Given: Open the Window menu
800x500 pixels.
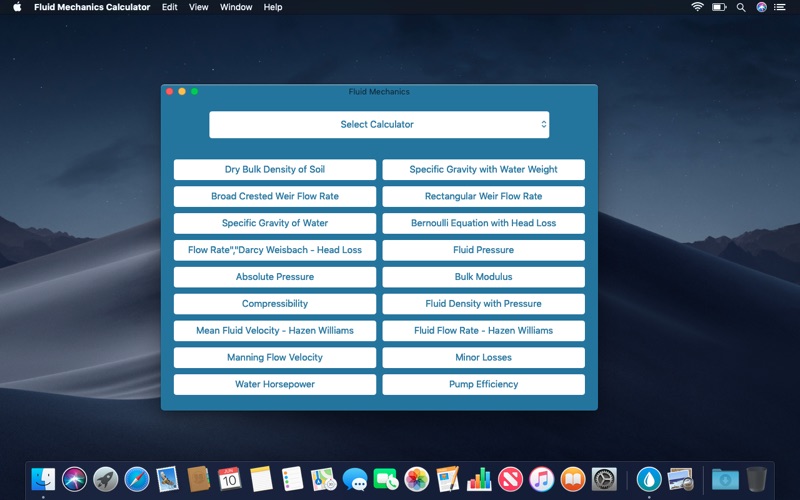Looking at the screenshot, I should pyautogui.click(x=236, y=7).
